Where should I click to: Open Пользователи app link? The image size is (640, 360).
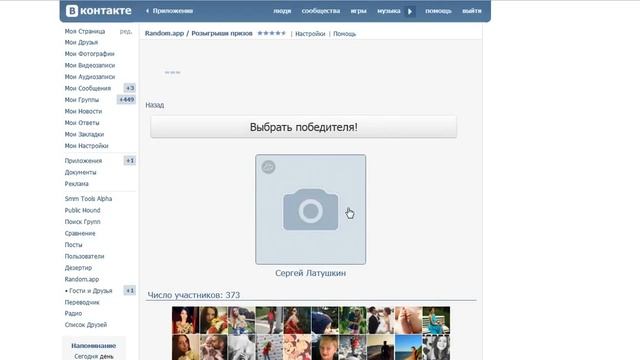coord(84,256)
